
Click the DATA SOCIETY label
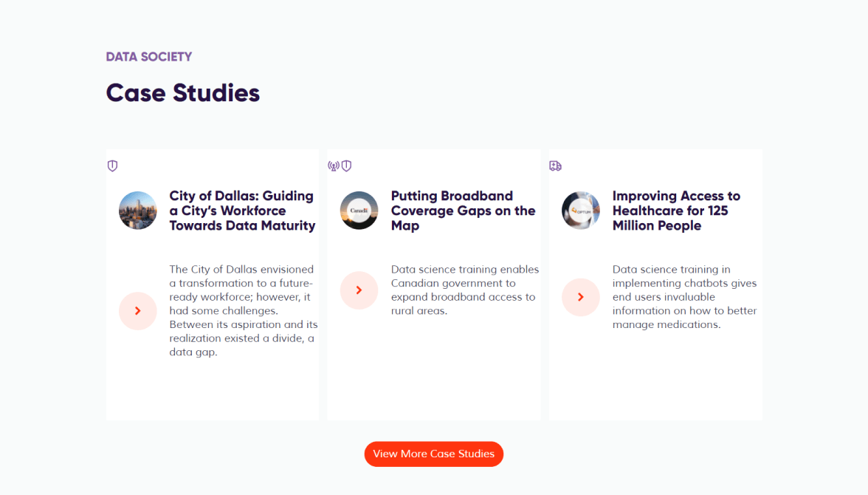[149, 57]
